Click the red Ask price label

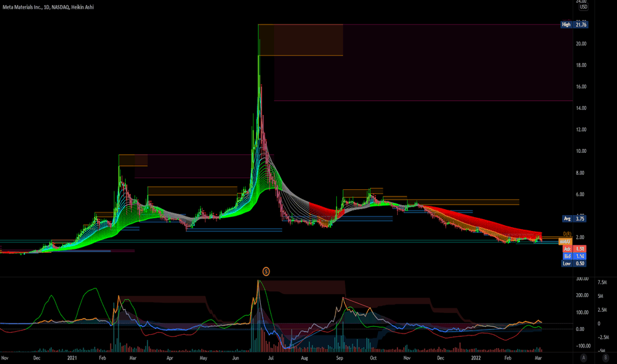[567, 249]
